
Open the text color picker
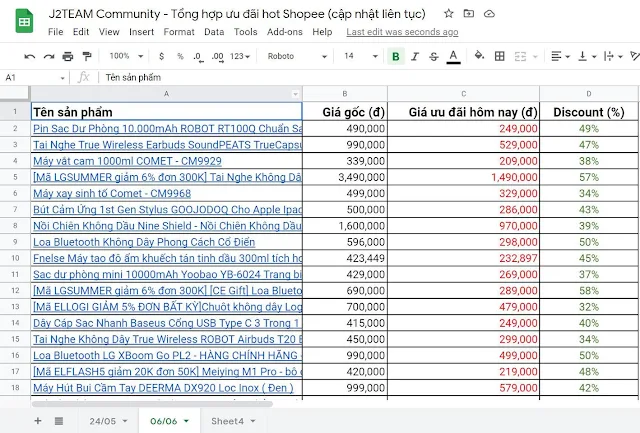pos(453,56)
